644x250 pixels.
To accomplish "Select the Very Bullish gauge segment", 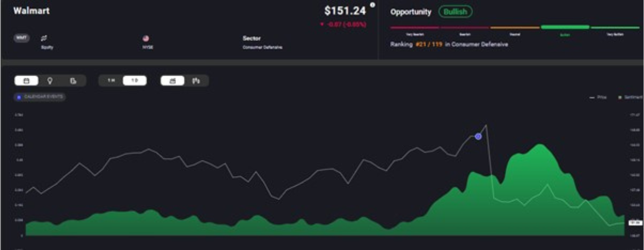I will click(x=615, y=27).
